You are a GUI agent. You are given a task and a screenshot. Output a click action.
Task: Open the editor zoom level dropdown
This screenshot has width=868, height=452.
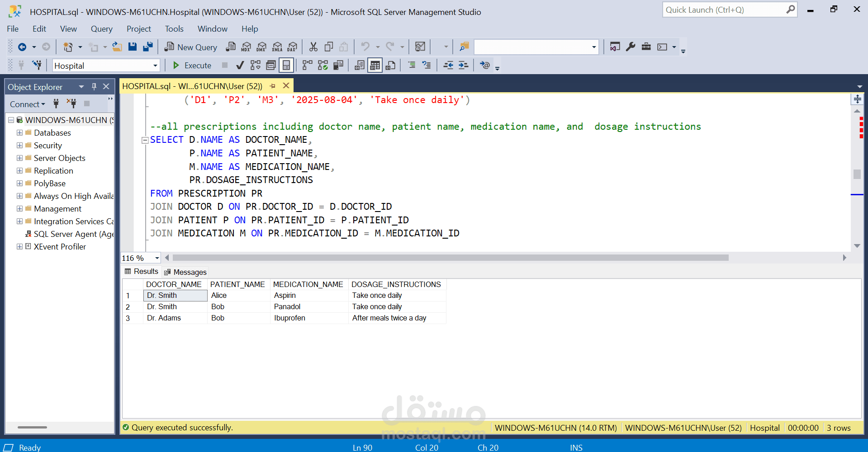coord(157,258)
